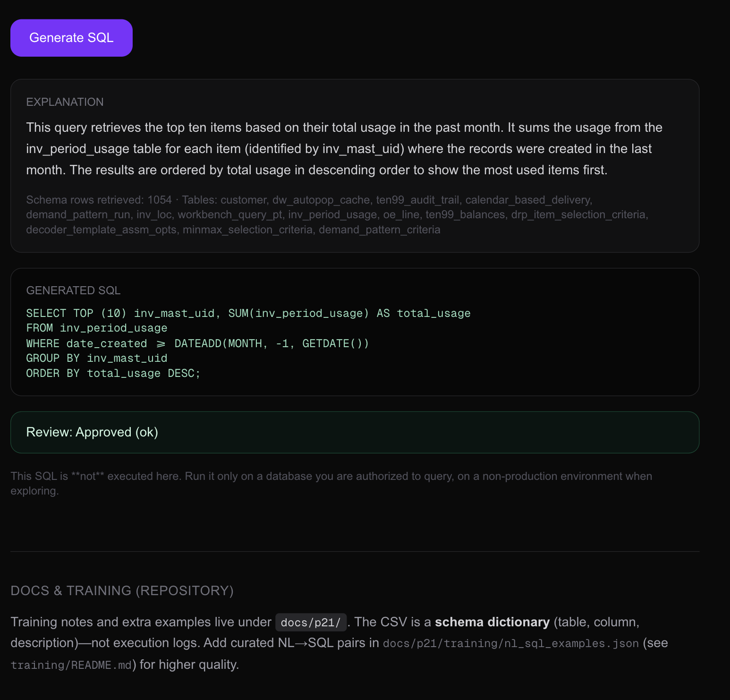Image resolution: width=730 pixels, height=700 pixels.
Task: Click the Generate SQL button
Action: point(71,38)
